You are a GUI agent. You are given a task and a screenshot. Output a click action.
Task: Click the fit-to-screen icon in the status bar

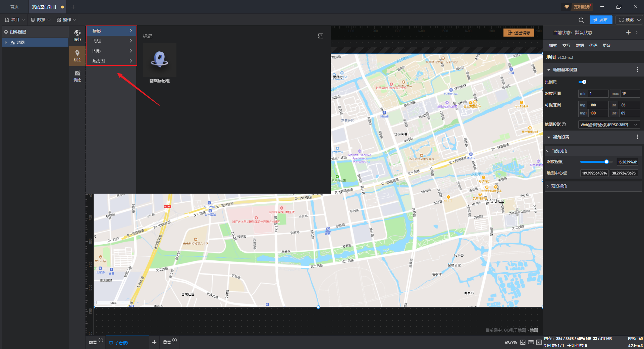[x=523, y=342]
